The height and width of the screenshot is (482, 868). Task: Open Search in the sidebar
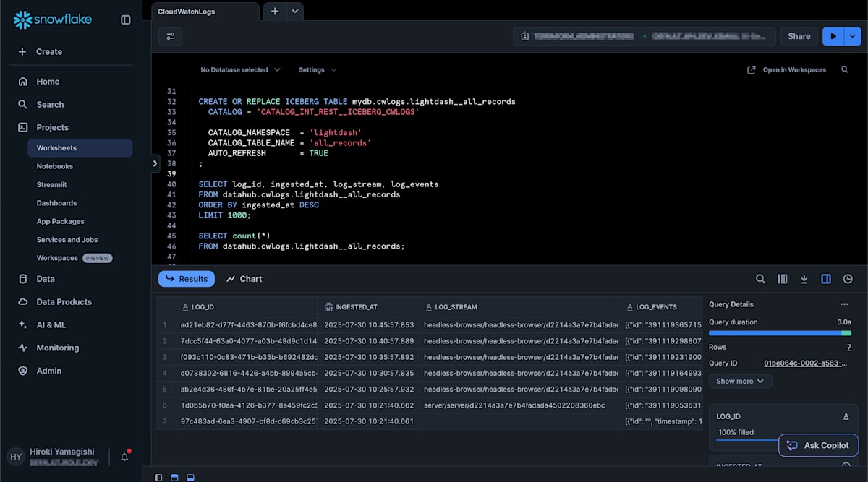(x=50, y=104)
